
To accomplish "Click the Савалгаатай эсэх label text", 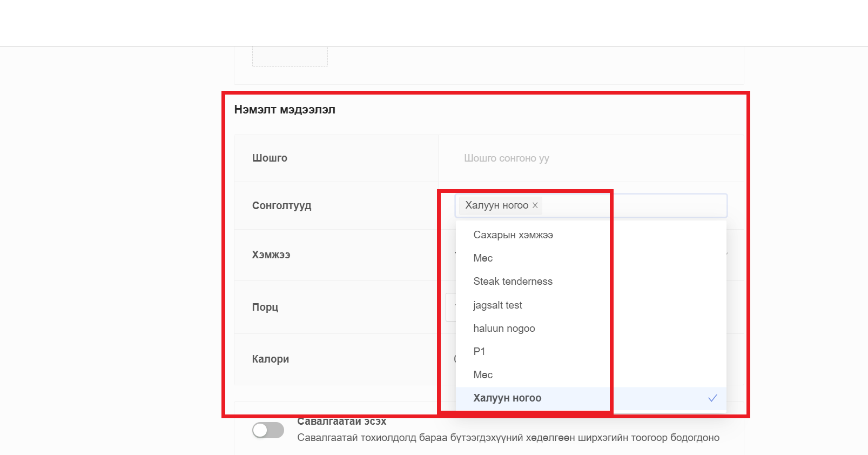I will coord(341,421).
